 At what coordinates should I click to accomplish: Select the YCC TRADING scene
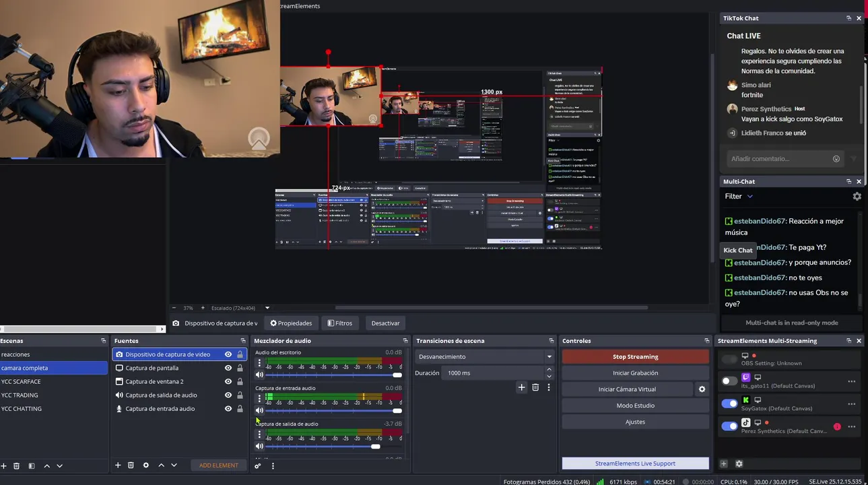[x=54, y=395]
